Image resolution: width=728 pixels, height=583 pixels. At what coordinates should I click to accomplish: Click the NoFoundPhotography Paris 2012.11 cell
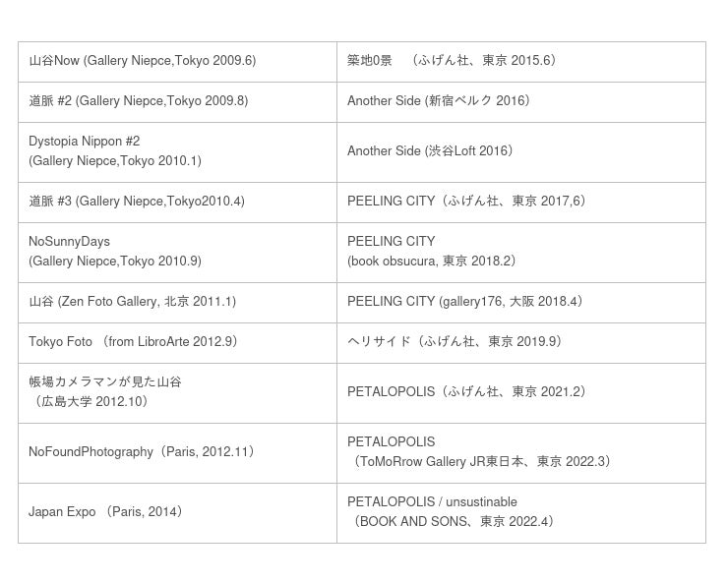pos(144,452)
